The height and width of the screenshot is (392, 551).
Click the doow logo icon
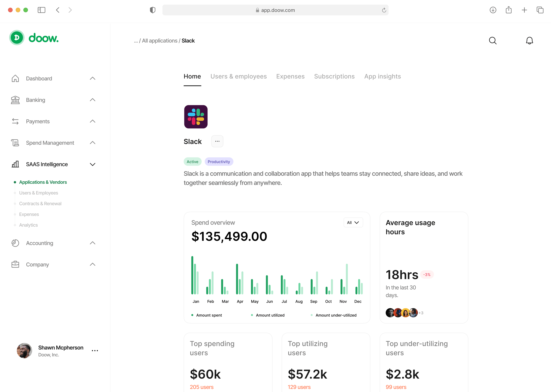click(17, 38)
